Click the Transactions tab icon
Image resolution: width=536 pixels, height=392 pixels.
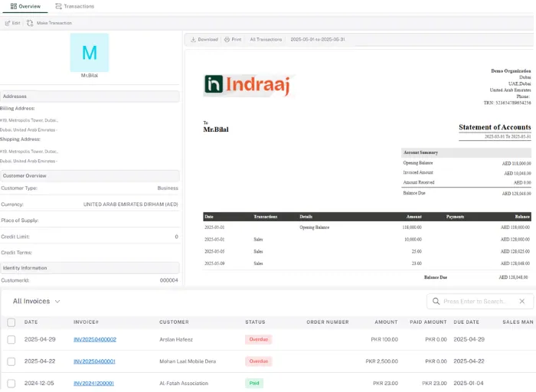click(59, 6)
